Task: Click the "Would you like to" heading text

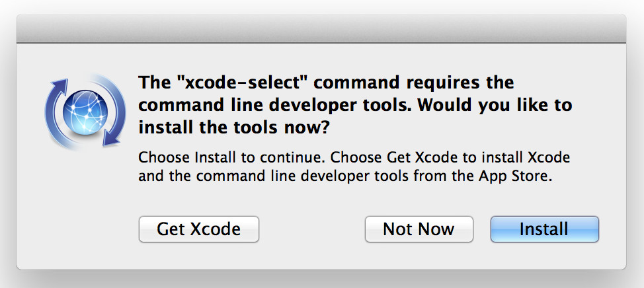Action: click(x=495, y=105)
